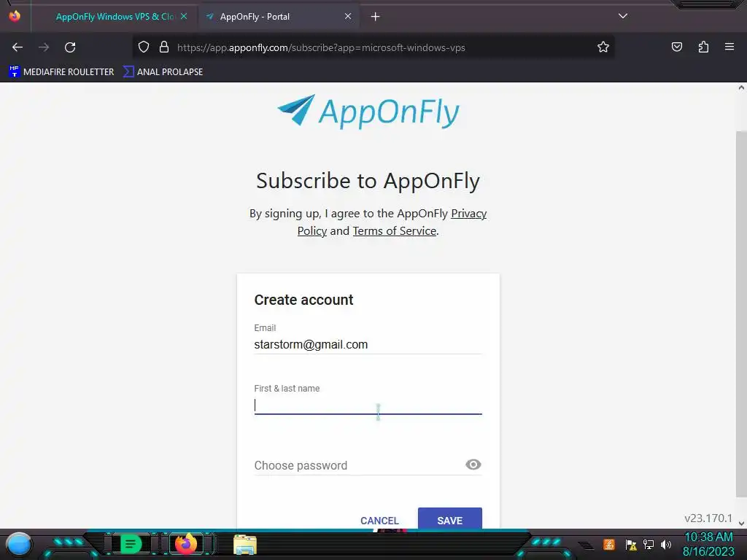
Task: Focus the First & last name field
Action: [368, 405]
